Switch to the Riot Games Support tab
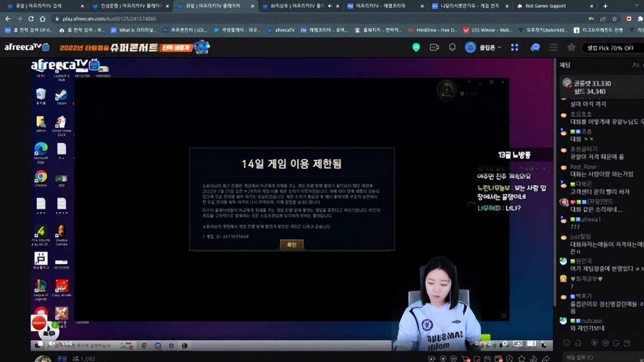 point(555,6)
